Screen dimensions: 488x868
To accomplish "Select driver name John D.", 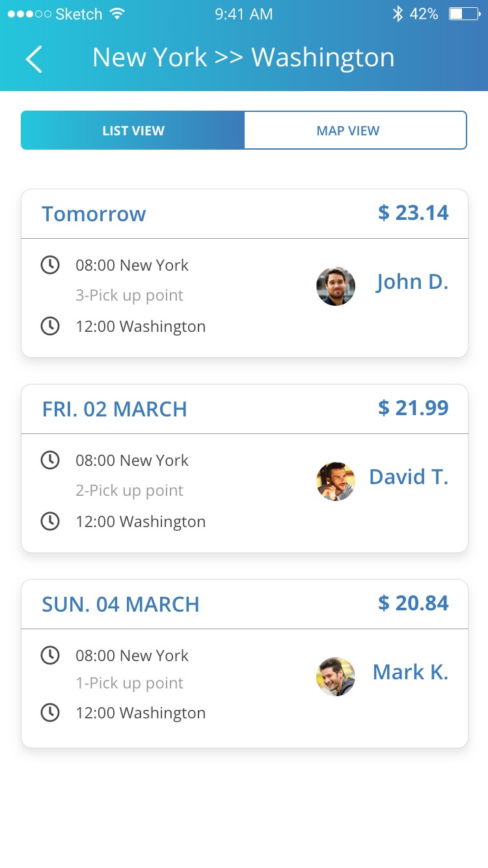I will point(412,282).
